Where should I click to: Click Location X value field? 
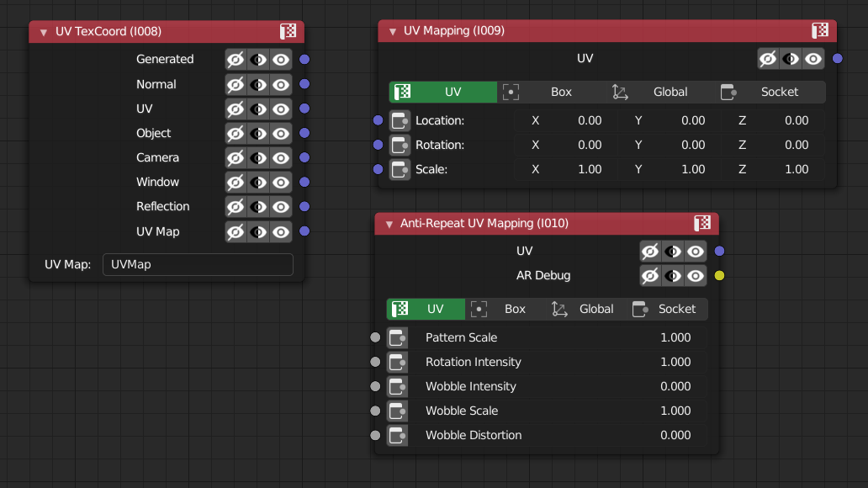tap(566, 120)
